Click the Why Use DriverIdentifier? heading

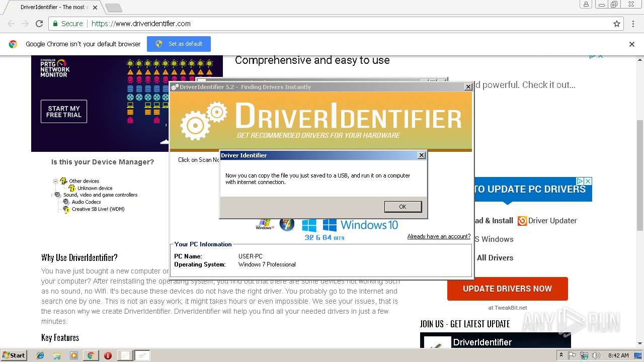point(79,257)
